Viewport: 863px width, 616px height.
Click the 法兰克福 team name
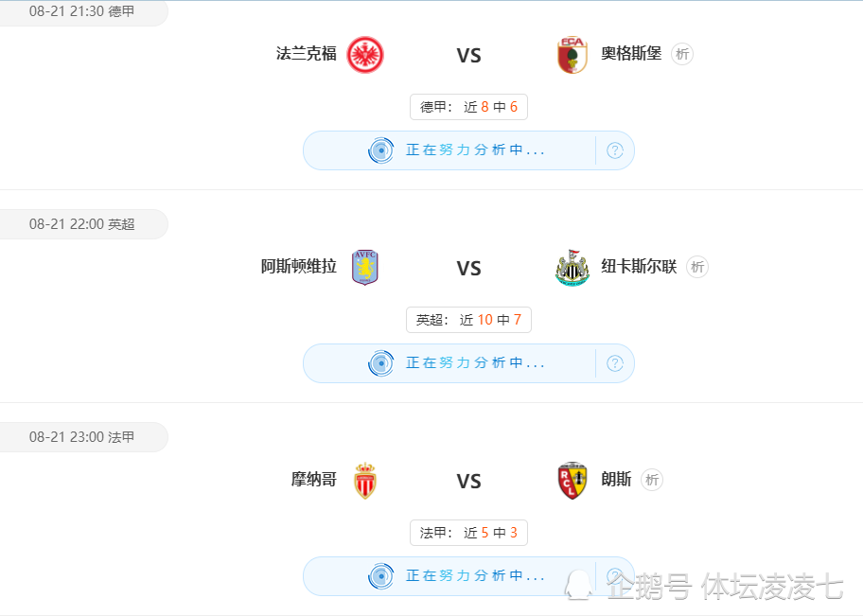coord(306,54)
